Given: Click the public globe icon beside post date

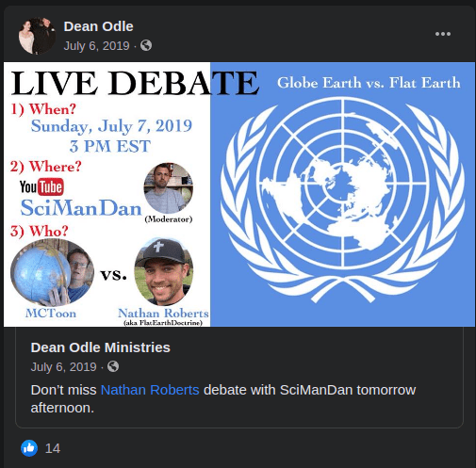Looking at the screenshot, I should (x=146, y=45).
